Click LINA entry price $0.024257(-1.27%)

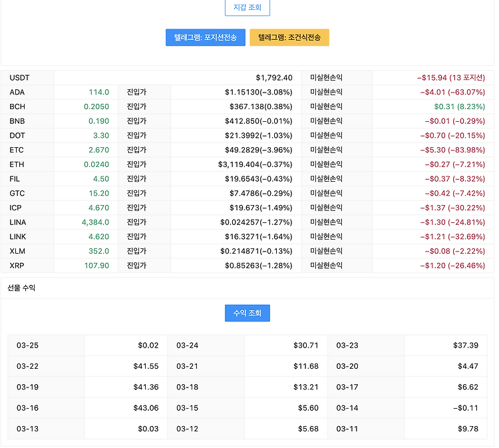tap(256, 222)
